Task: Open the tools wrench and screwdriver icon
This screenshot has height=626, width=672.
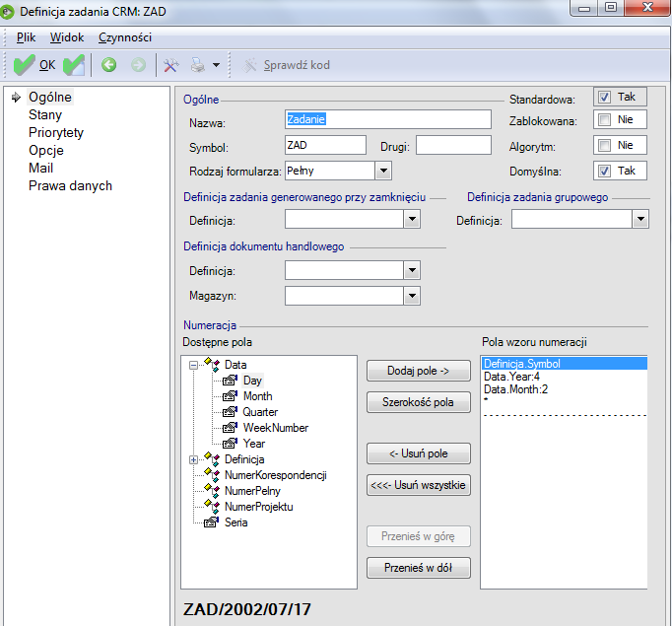Action: pyautogui.click(x=171, y=65)
